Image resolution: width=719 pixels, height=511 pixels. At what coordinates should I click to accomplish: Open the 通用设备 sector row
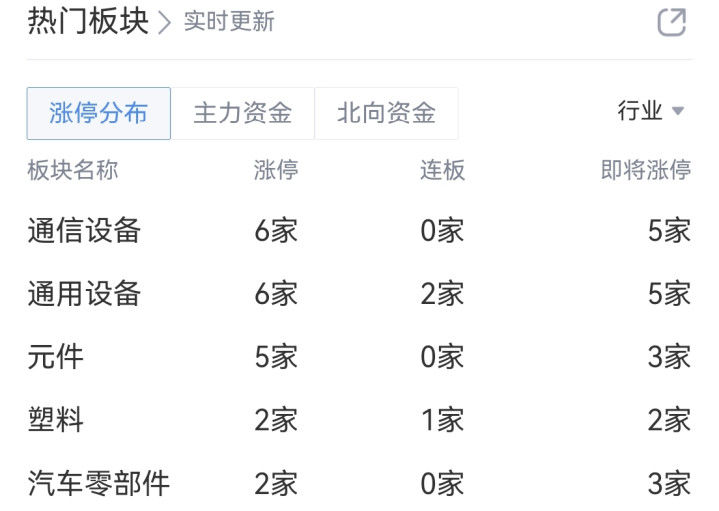coord(84,294)
